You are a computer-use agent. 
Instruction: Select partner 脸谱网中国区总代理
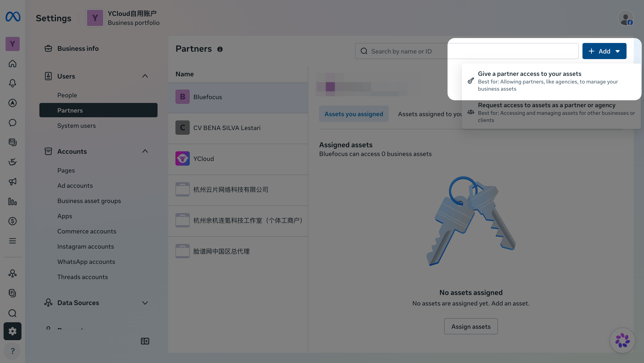tap(238, 251)
